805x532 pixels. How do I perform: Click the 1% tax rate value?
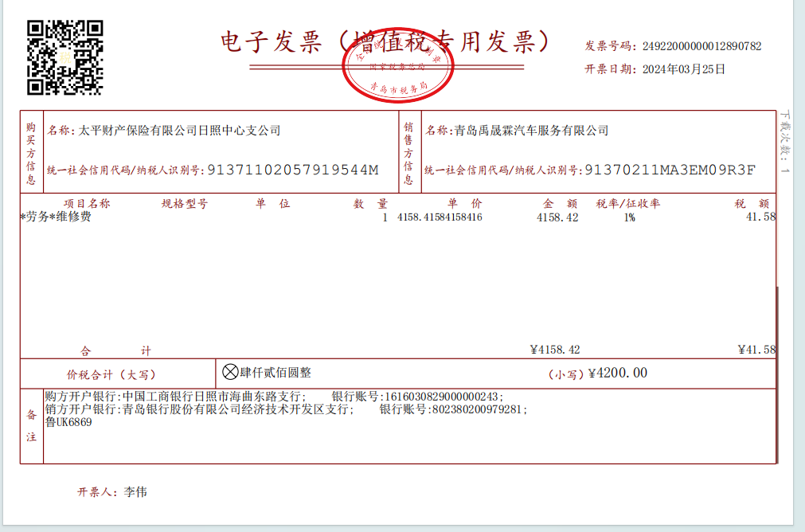point(629,217)
